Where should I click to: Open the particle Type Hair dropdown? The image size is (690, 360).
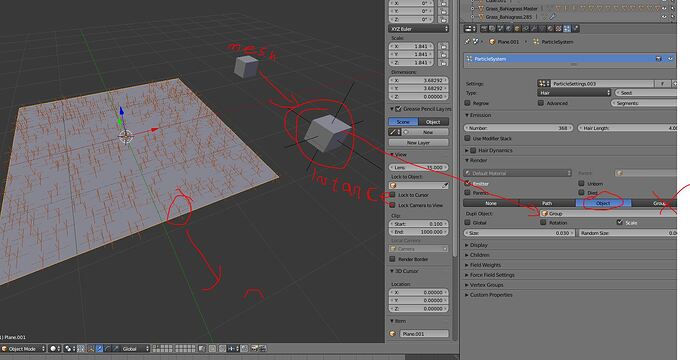click(574, 93)
